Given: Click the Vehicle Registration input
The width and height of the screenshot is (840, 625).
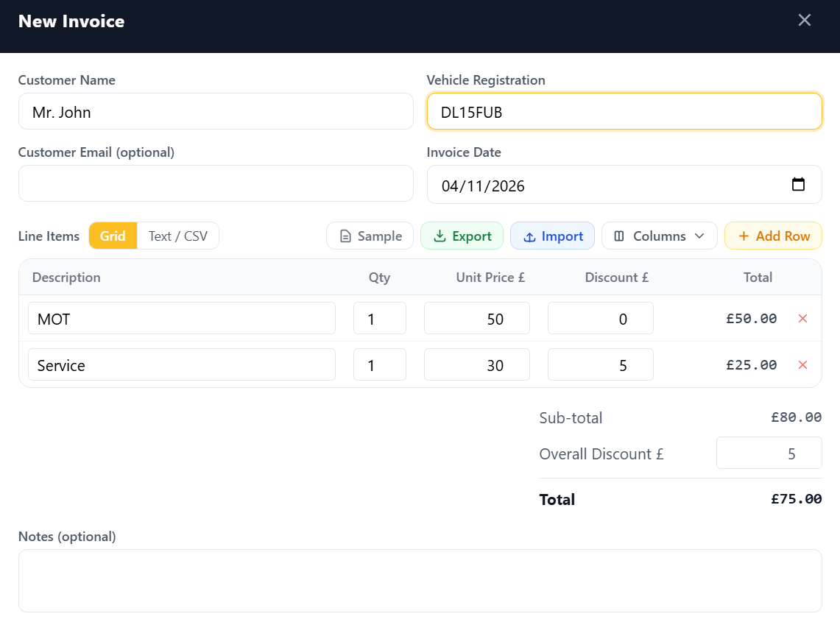Looking at the screenshot, I should coord(624,112).
